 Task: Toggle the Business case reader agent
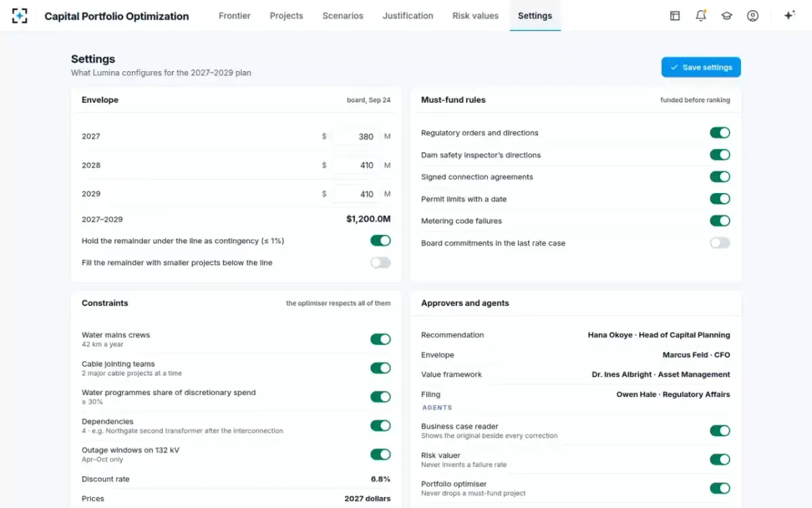pyautogui.click(x=720, y=431)
